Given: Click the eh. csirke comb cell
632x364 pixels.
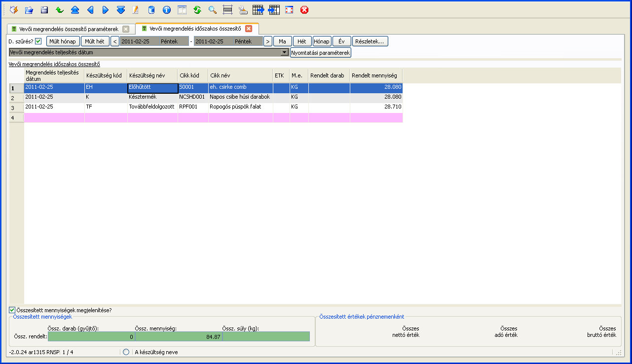Looking at the screenshot, I should pos(241,88).
